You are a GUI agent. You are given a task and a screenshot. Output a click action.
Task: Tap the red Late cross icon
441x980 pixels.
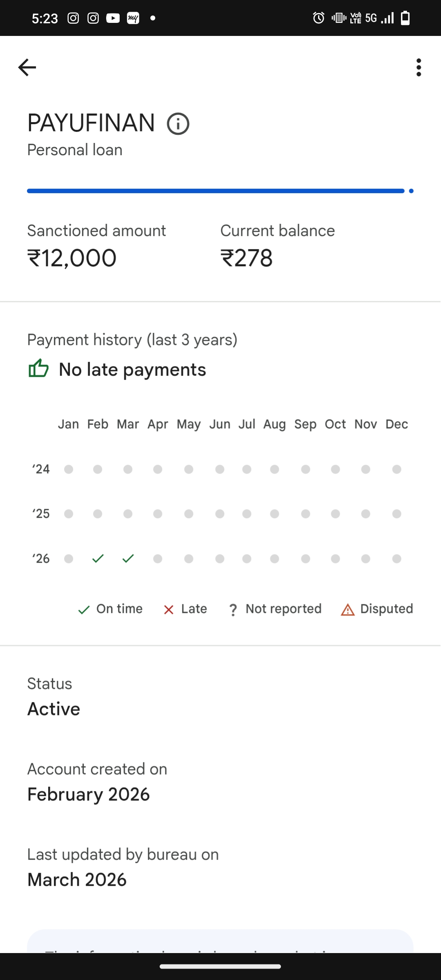169,610
